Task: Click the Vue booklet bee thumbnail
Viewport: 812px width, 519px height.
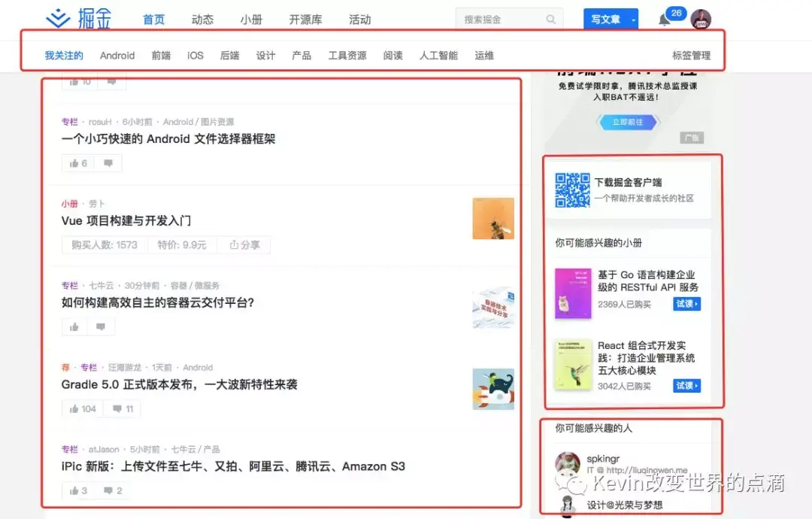Action: pos(493,218)
